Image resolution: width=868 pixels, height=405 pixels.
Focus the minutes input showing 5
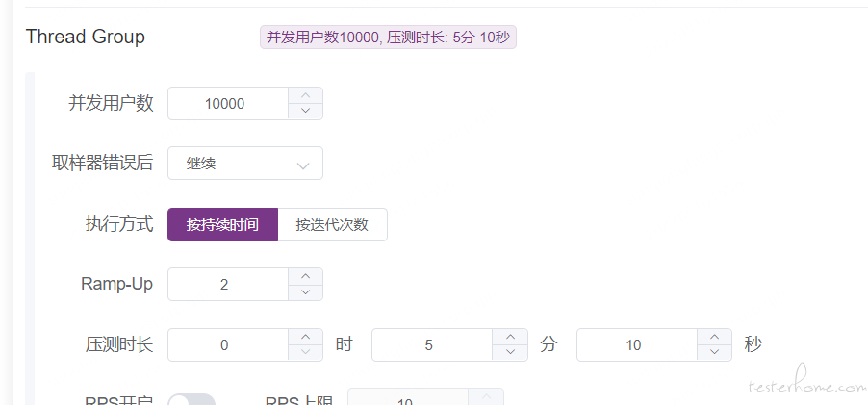tap(432, 344)
